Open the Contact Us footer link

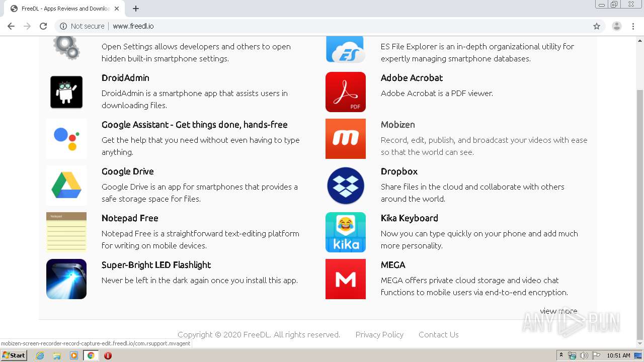[439, 334]
